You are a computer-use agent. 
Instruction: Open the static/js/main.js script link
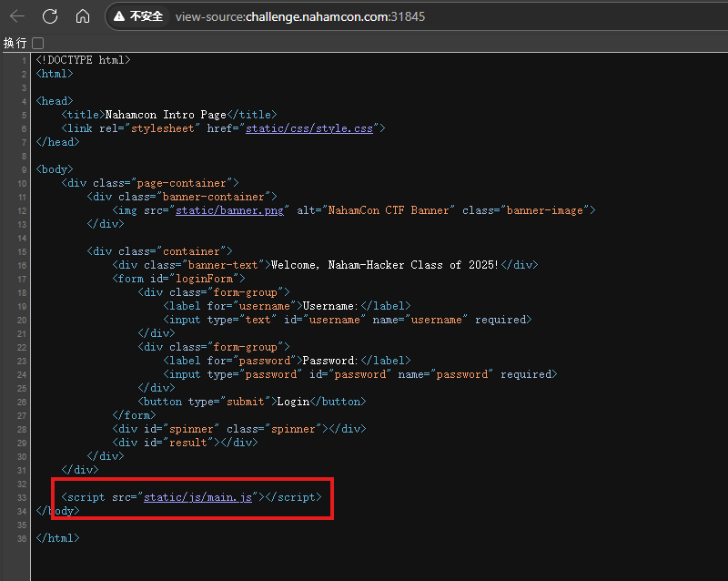click(197, 497)
